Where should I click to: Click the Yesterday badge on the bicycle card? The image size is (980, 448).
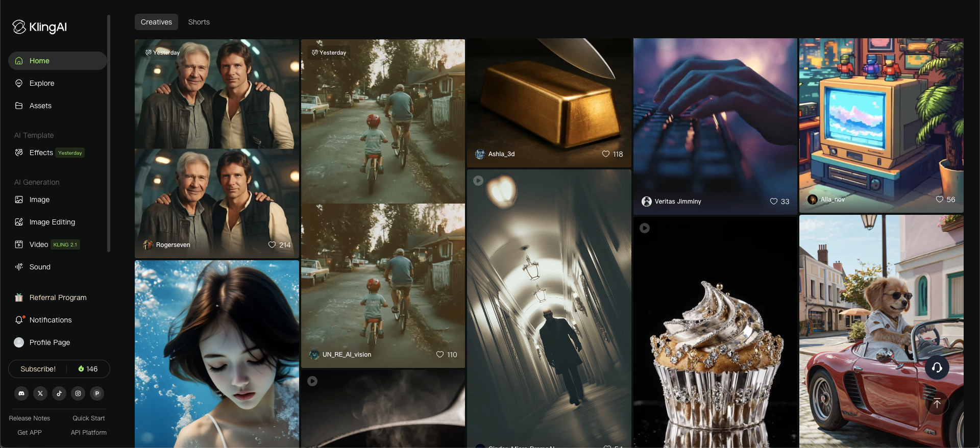pos(329,53)
